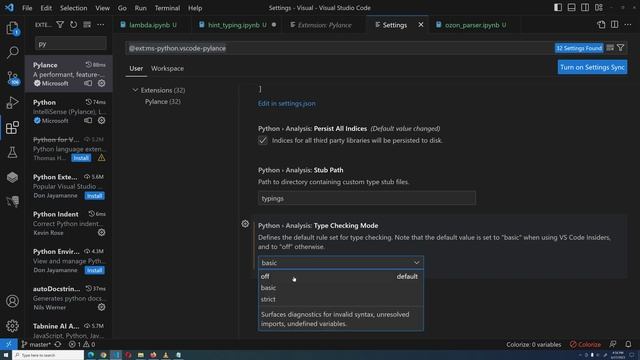Focus the Stub Path text field

[x=367, y=198]
